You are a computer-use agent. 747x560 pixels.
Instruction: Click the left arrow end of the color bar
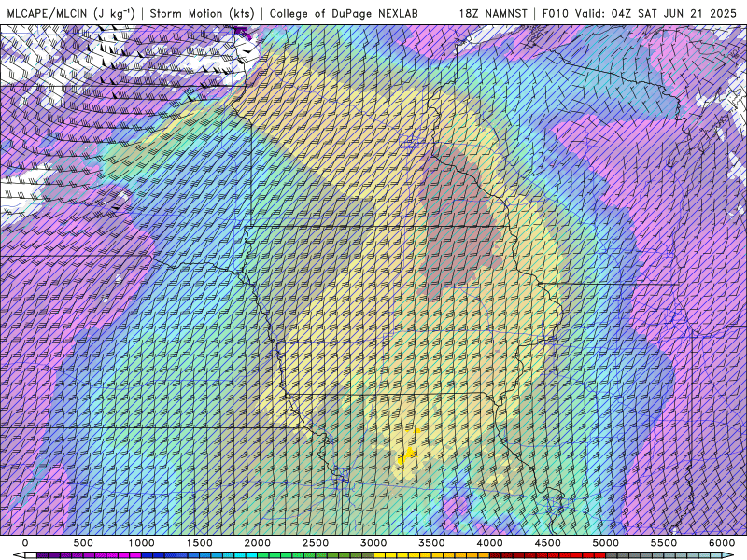point(19,555)
